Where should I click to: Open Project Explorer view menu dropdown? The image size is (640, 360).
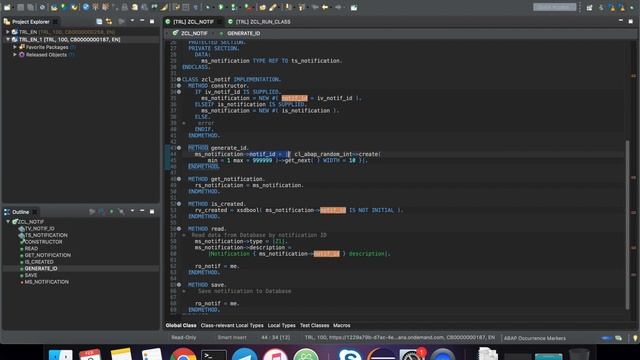coord(132,21)
